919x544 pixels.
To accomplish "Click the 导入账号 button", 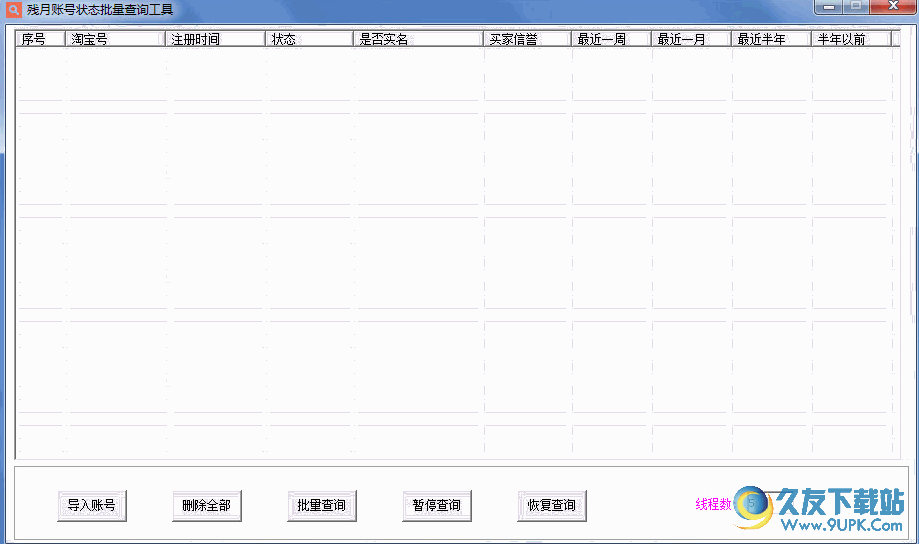I will (92, 505).
